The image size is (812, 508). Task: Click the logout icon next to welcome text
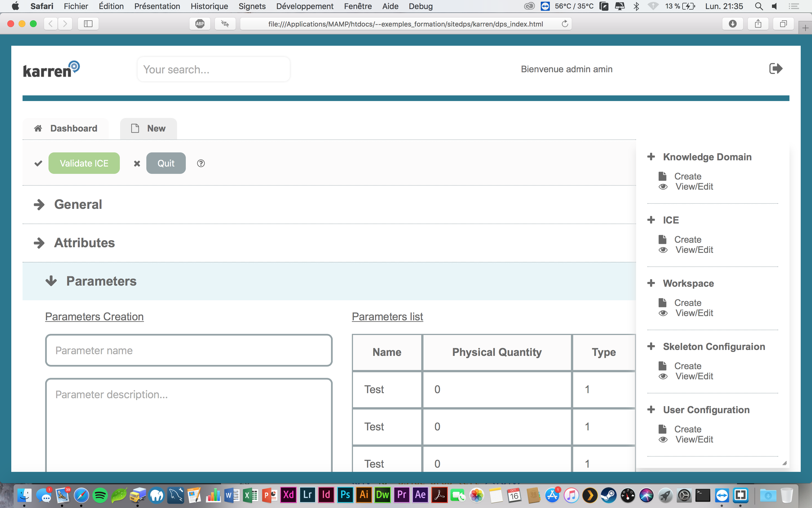click(776, 69)
